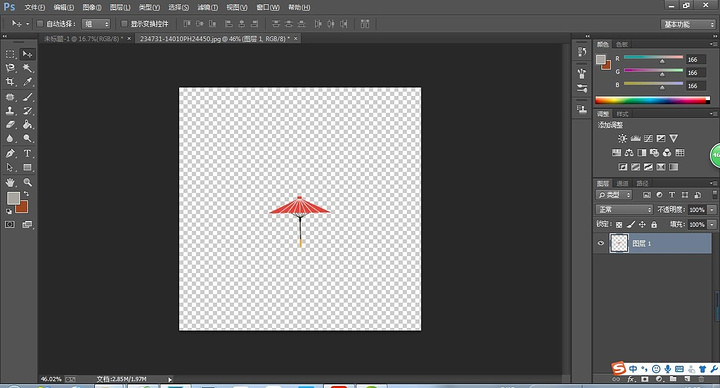The width and height of the screenshot is (720, 388).
Task: Hide layer 1 using the eye icon
Action: pos(601,243)
